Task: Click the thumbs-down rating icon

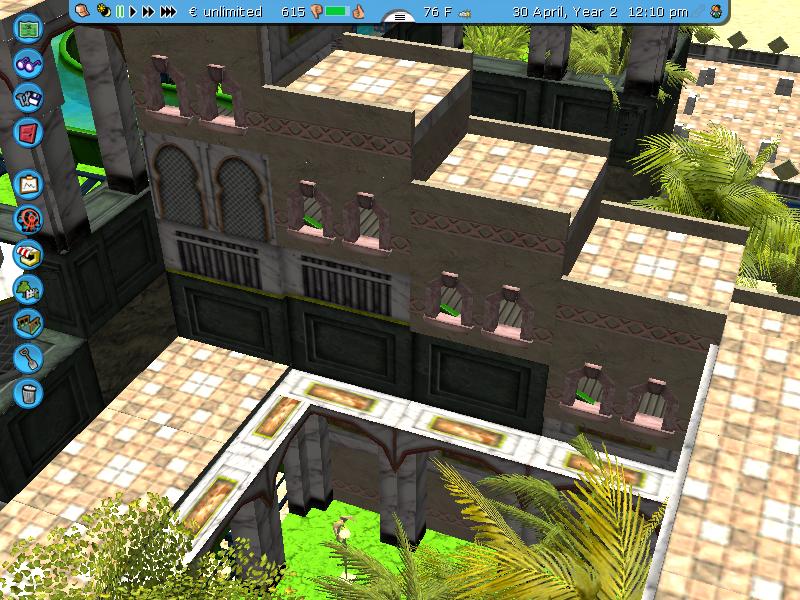Action: (x=316, y=12)
